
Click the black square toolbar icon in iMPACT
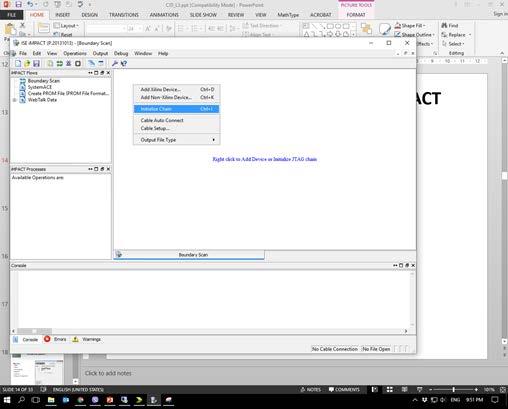[78, 63]
